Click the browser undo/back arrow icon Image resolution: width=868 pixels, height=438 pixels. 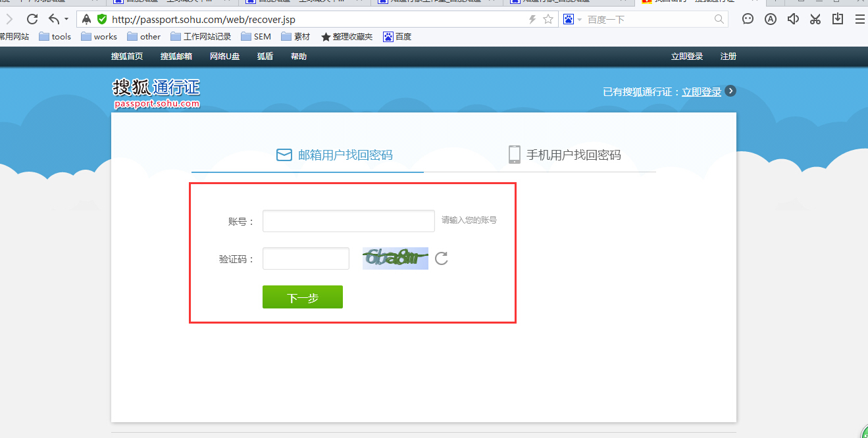(54, 19)
